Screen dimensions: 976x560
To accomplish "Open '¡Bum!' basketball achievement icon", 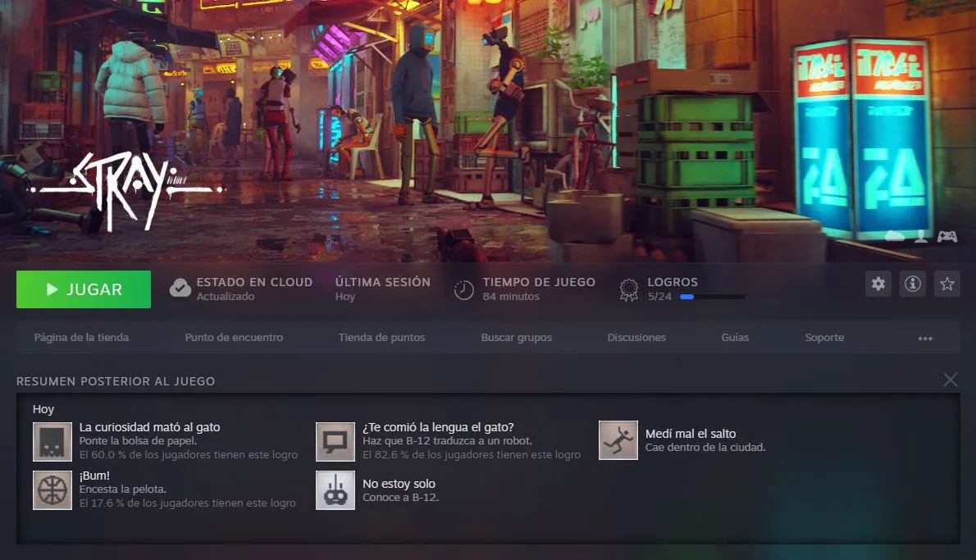I will tap(52, 490).
